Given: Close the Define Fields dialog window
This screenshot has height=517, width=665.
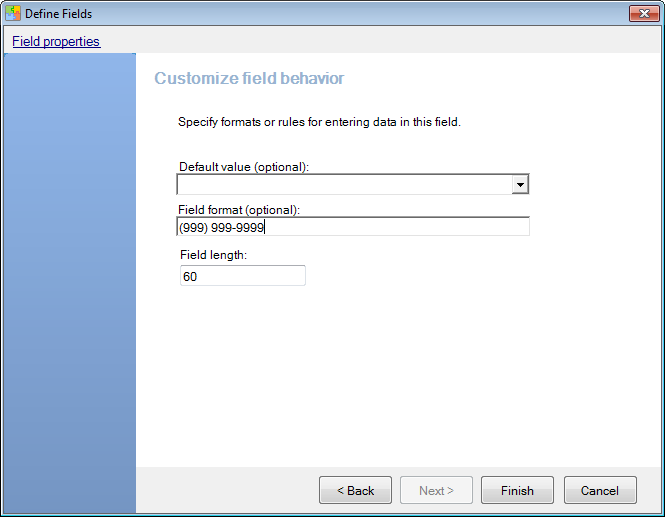Looking at the screenshot, I should click(x=644, y=14).
